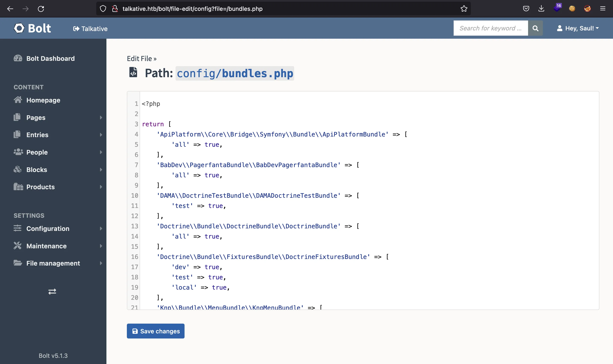613x364 pixels.
Task: Click the Hey, Saul! user menu
Action: [577, 28]
